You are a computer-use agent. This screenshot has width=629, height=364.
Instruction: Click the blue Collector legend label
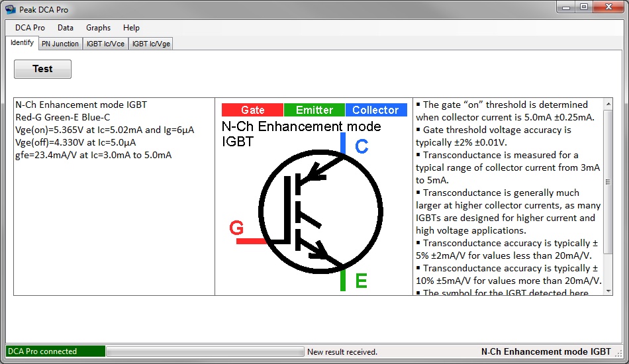[x=376, y=110]
